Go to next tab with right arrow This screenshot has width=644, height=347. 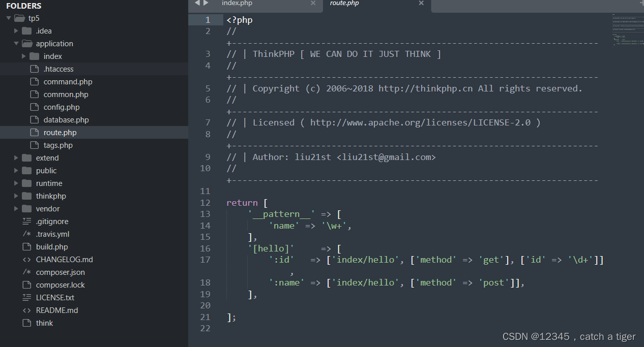pyautogui.click(x=206, y=3)
